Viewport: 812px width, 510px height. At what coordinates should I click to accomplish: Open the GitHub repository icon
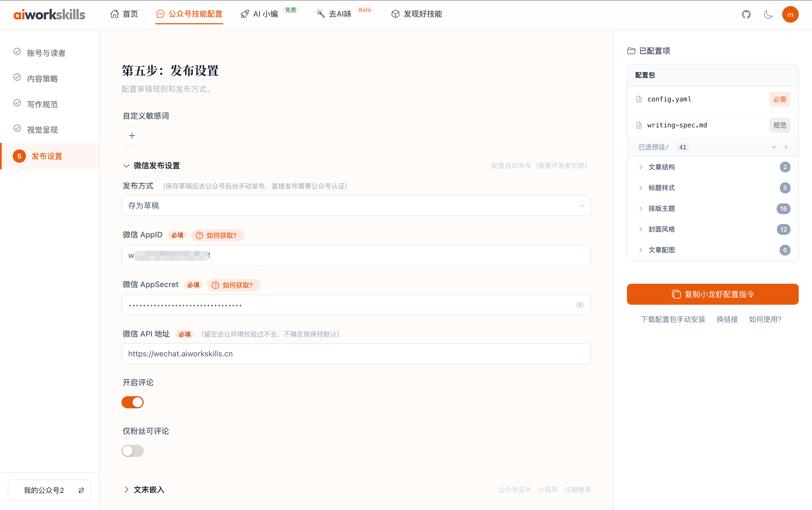click(x=746, y=14)
